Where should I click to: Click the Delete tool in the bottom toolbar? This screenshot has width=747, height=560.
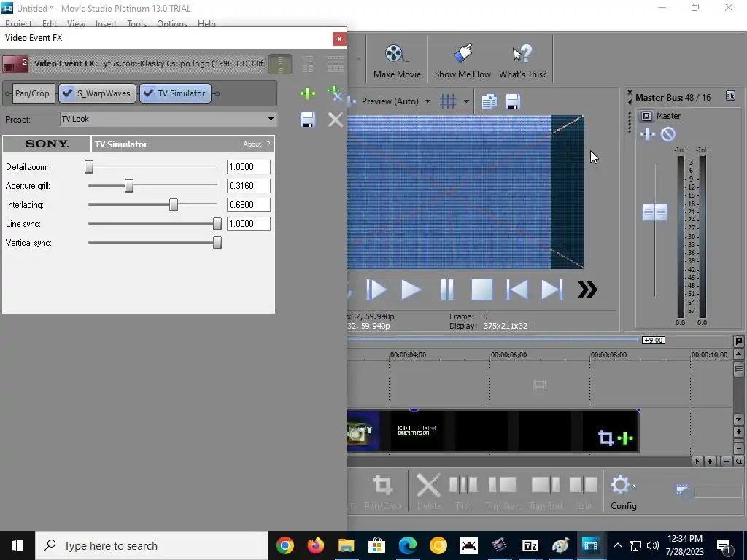pos(428,492)
